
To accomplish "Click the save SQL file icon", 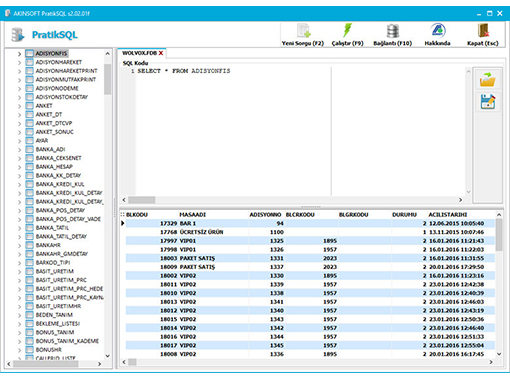I will (488, 102).
